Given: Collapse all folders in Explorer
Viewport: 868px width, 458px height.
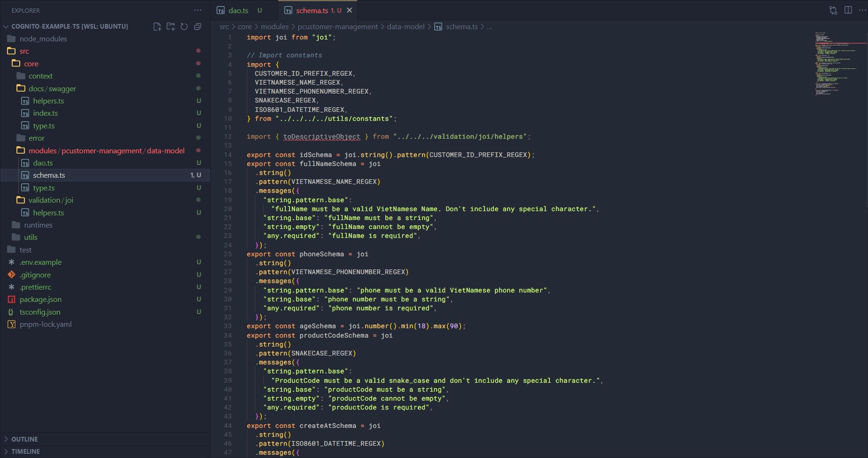Looking at the screenshot, I should pos(198,26).
